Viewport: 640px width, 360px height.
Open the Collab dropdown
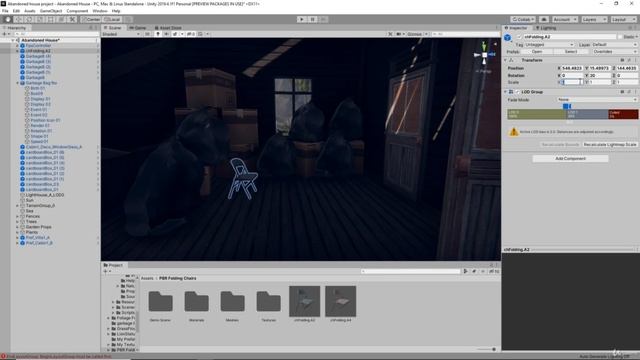[523, 19]
